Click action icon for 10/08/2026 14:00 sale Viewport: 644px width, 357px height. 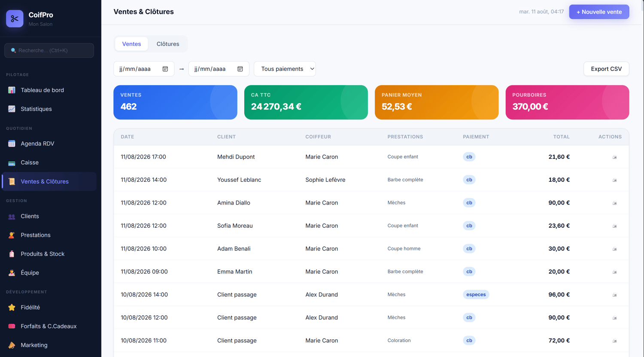coord(615,295)
